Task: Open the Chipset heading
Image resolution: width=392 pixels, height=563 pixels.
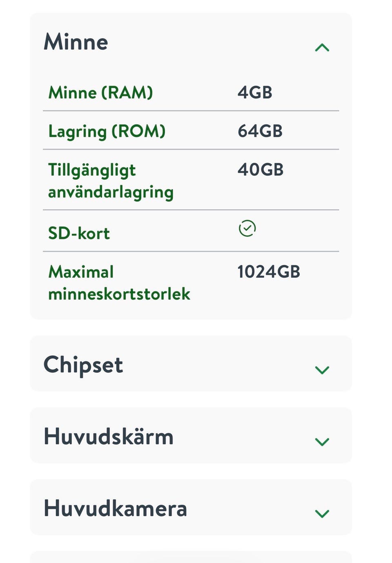Action: click(83, 365)
